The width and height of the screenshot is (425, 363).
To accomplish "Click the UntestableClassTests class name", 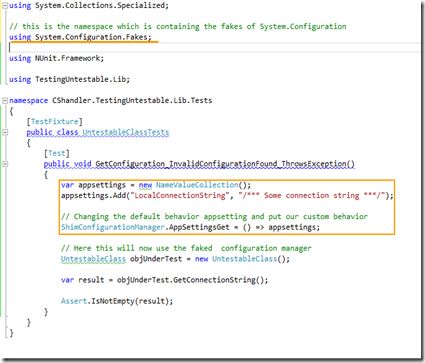I will pyautogui.click(x=126, y=132).
